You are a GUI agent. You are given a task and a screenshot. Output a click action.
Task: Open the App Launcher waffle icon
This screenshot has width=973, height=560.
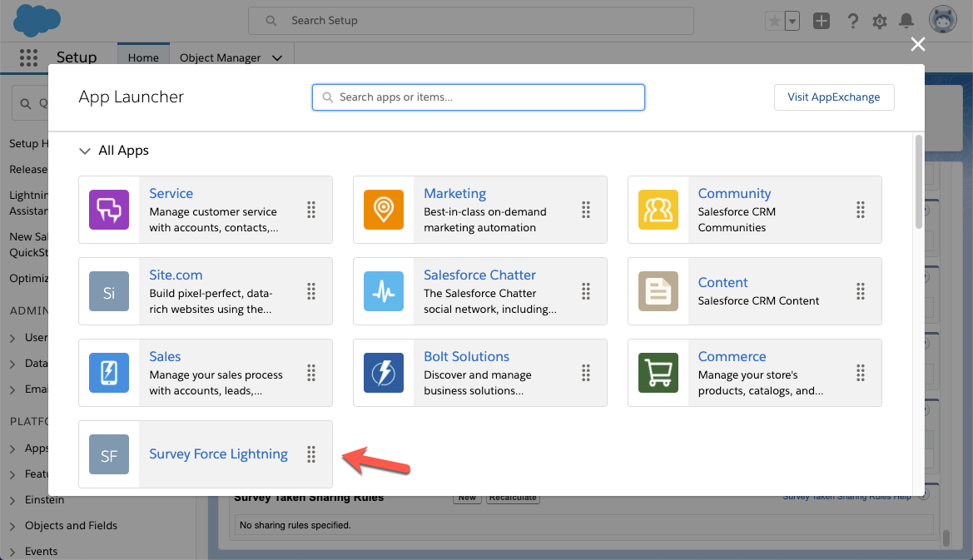click(28, 57)
